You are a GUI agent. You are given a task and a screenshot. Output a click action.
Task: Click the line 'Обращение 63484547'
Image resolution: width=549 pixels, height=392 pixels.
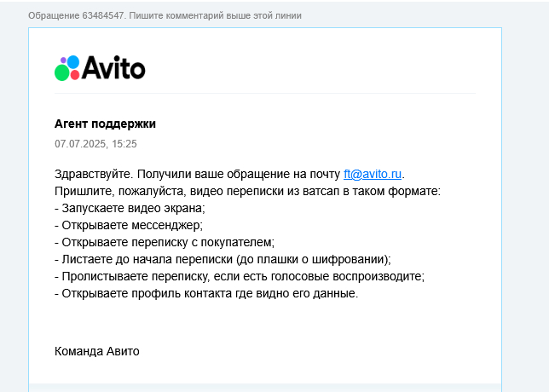pos(165,15)
